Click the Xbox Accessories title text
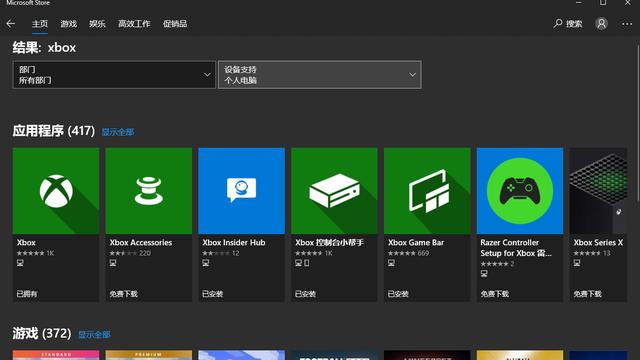 click(x=141, y=242)
